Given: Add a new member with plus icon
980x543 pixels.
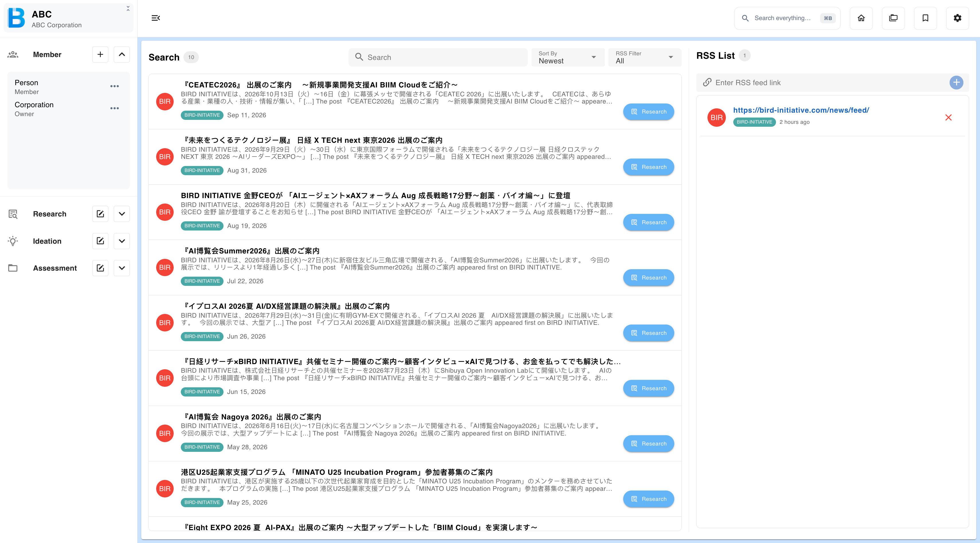Looking at the screenshot, I should pyautogui.click(x=100, y=54).
